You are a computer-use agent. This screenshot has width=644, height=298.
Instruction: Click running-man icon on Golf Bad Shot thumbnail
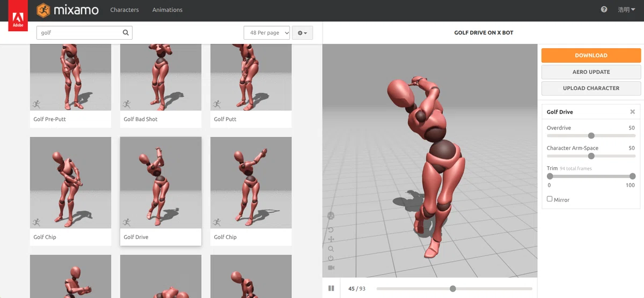(x=127, y=104)
